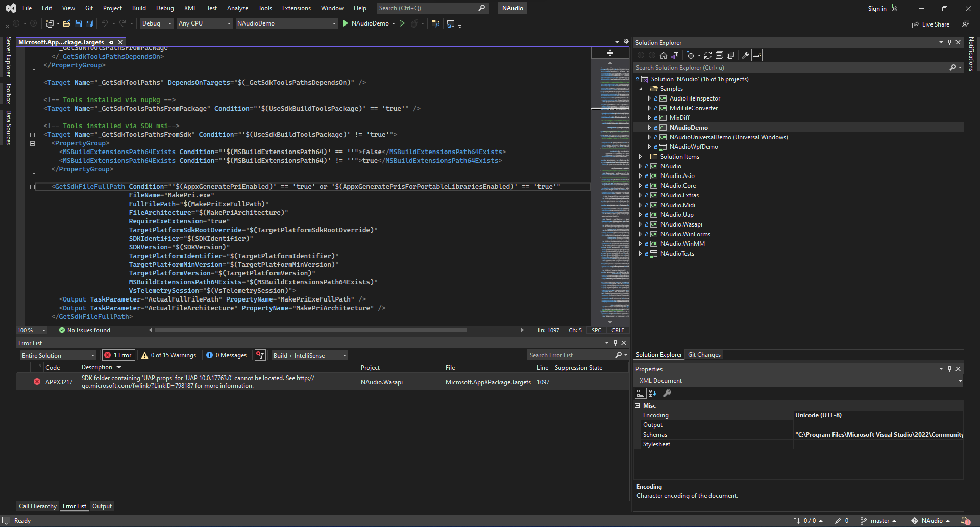Viewport: 980px width, 527px height.
Task: Toggle the 0 of 15 Warnings filter
Action: point(168,355)
